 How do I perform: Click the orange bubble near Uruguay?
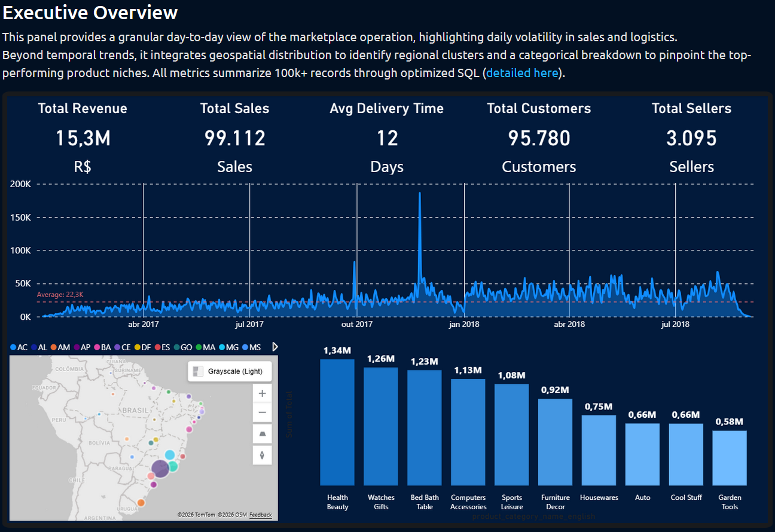pyautogui.click(x=141, y=503)
